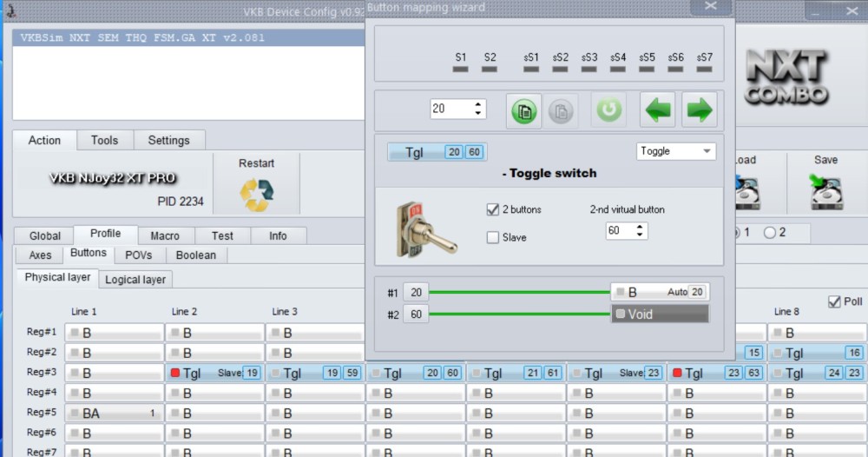
Task: Click Reg#3 Tgl 21 61 cell
Action: coord(516,373)
